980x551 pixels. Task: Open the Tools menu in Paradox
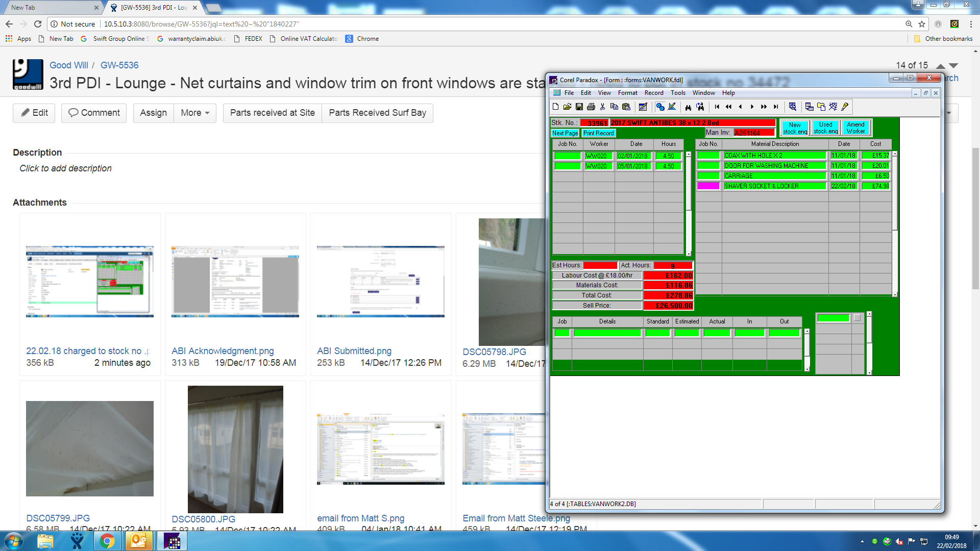pos(678,93)
